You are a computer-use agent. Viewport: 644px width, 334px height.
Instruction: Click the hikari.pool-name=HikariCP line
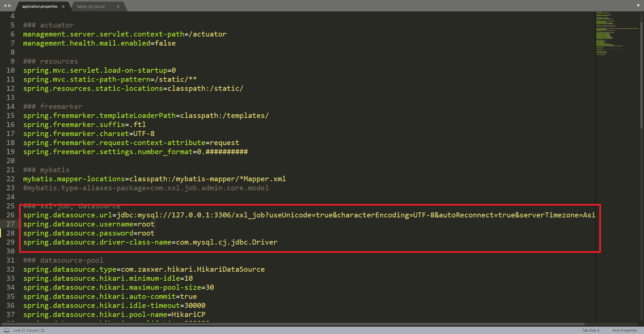pos(114,315)
